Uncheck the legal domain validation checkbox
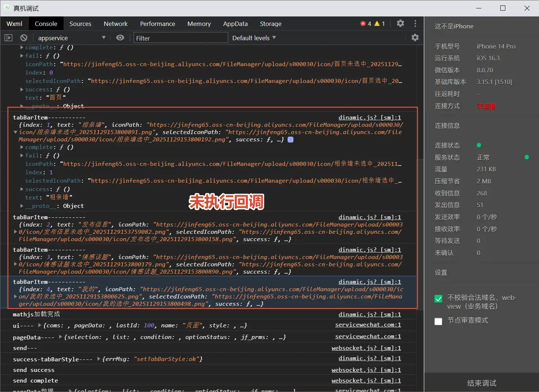This screenshot has height=392, width=539. tap(438, 299)
